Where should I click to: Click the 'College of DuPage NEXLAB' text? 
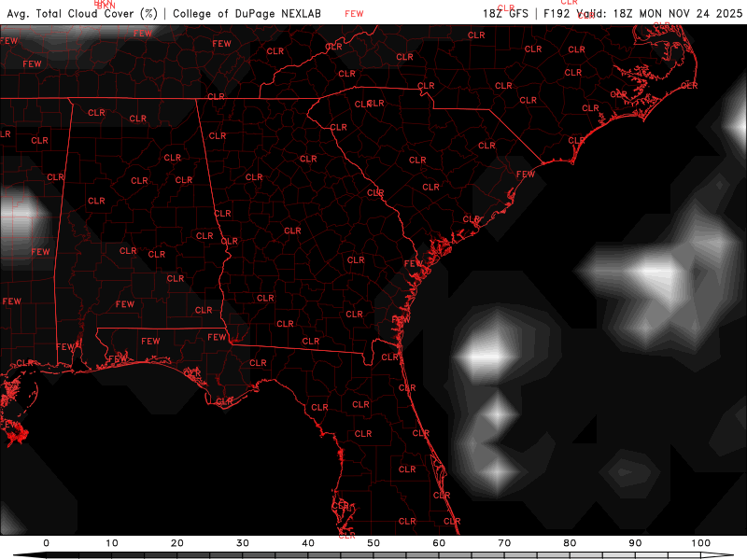247,14
